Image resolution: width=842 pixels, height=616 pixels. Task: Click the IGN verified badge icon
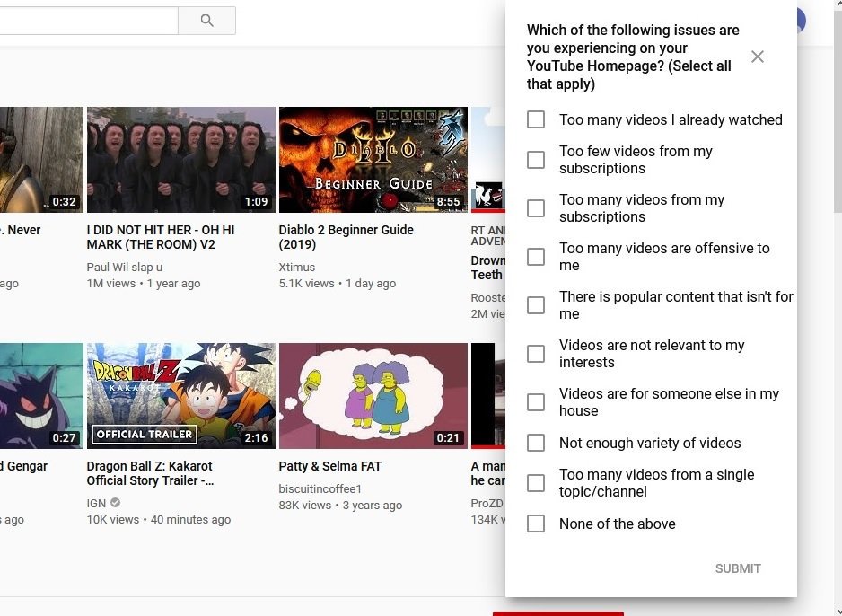pyautogui.click(x=116, y=503)
